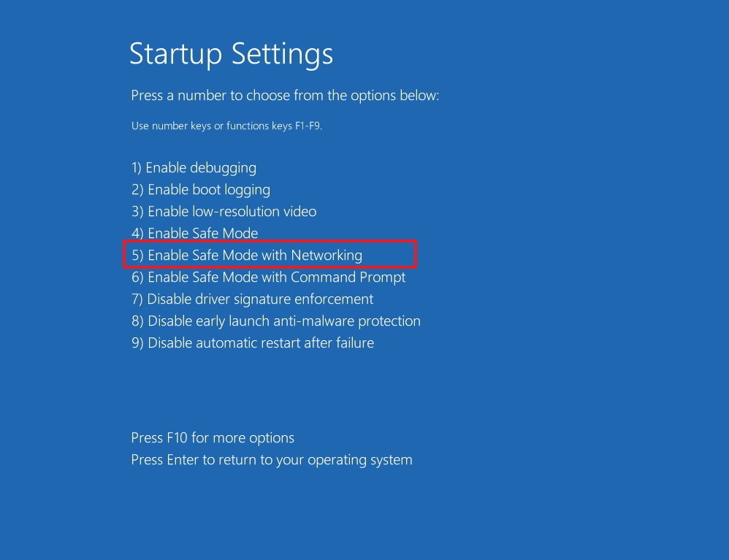Click Press F10 for more options

pyautogui.click(x=213, y=438)
